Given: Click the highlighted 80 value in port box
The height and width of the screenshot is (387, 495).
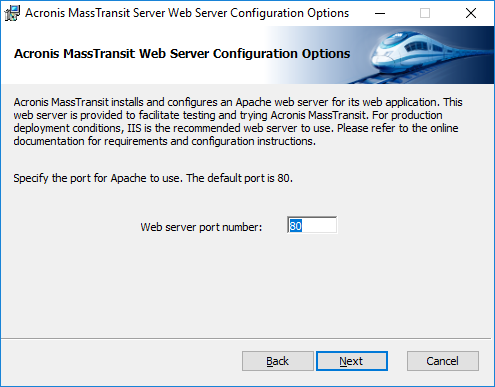Looking at the screenshot, I should 295,226.
